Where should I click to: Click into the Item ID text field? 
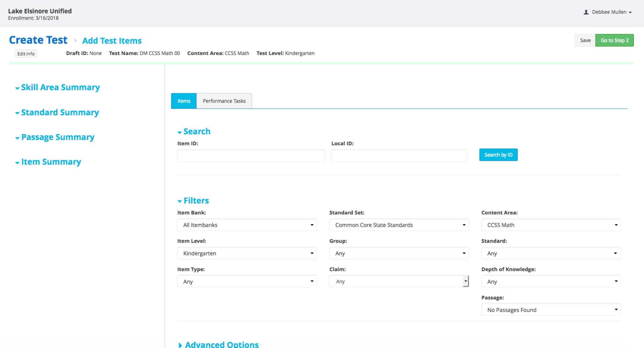(x=251, y=156)
